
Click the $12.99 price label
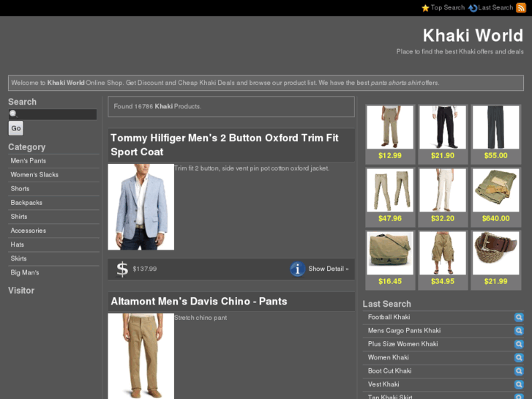click(x=390, y=155)
